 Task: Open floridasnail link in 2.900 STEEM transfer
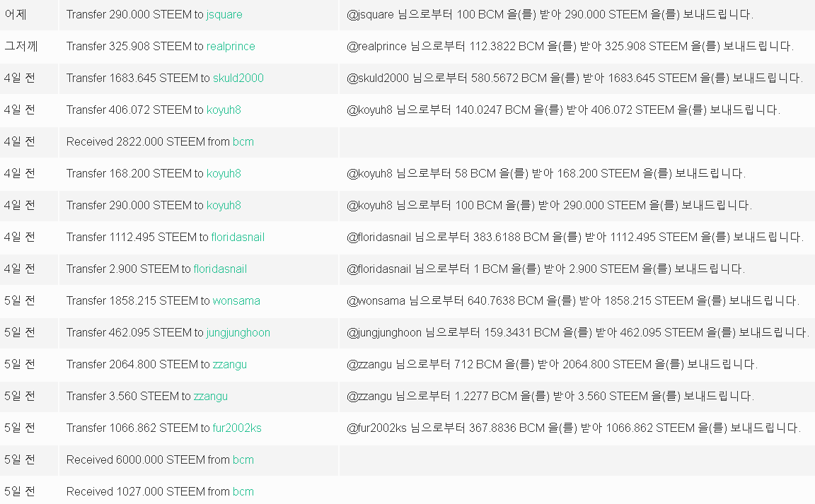(x=220, y=269)
